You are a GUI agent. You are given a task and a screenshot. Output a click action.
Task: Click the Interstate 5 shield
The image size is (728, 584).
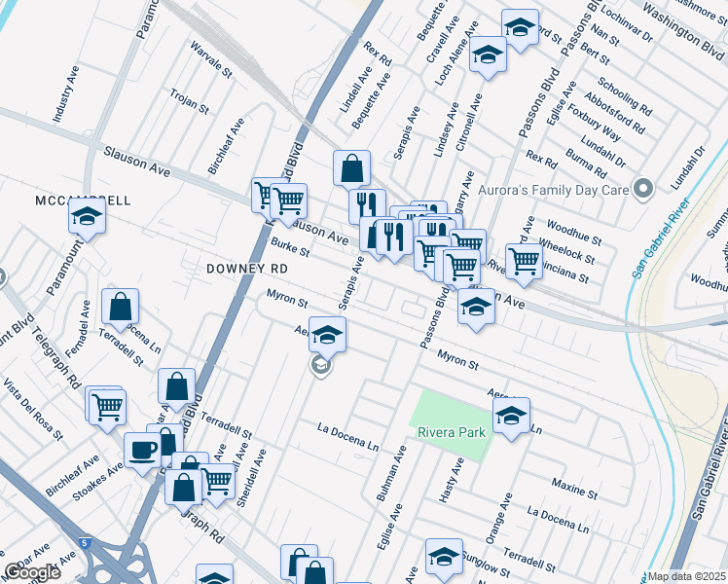pos(84,543)
